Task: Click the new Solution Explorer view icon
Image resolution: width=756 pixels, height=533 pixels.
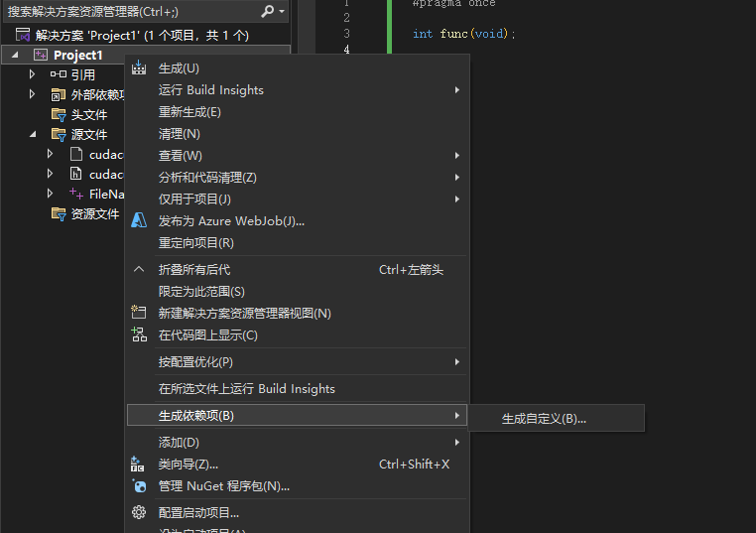Action: tap(139, 313)
